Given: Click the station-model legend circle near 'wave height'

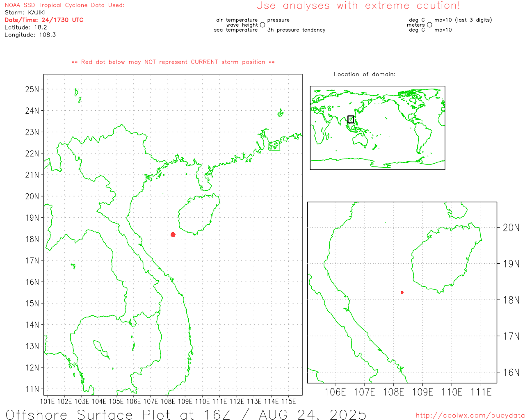Looking at the screenshot, I should [262, 25].
